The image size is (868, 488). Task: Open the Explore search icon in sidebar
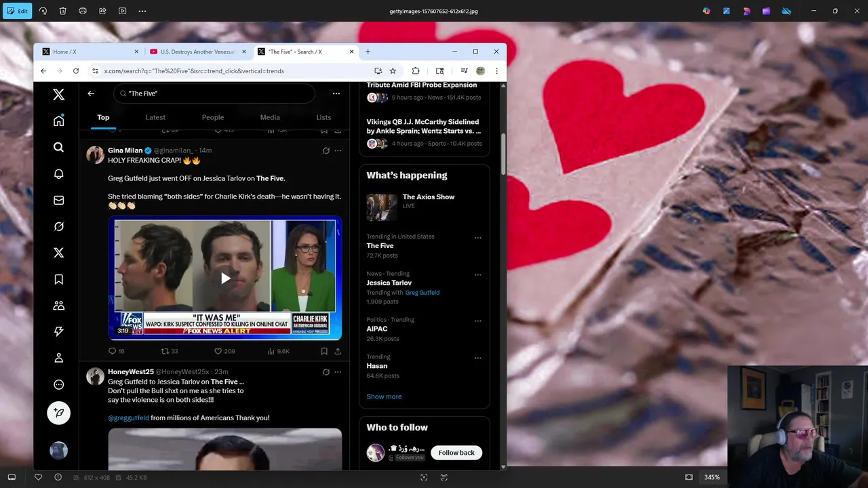tap(59, 147)
